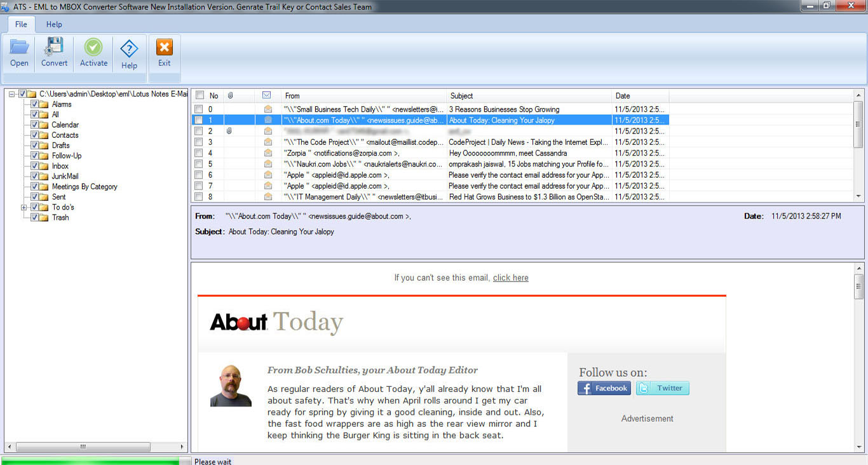Click the green progress bar in status bar
The height and width of the screenshot is (465, 868).
(x=90, y=461)
